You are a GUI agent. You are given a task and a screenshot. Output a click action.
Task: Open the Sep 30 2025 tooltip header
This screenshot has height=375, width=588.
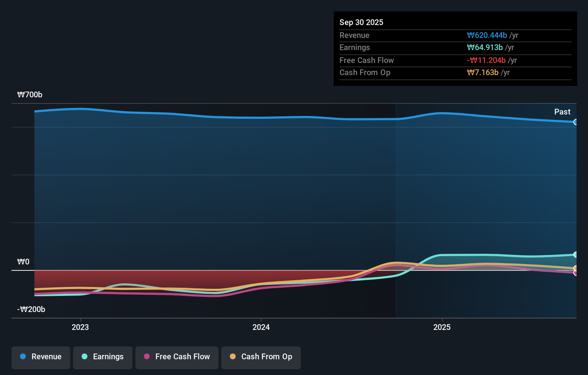pyautogui.click(x=361, y=22)
